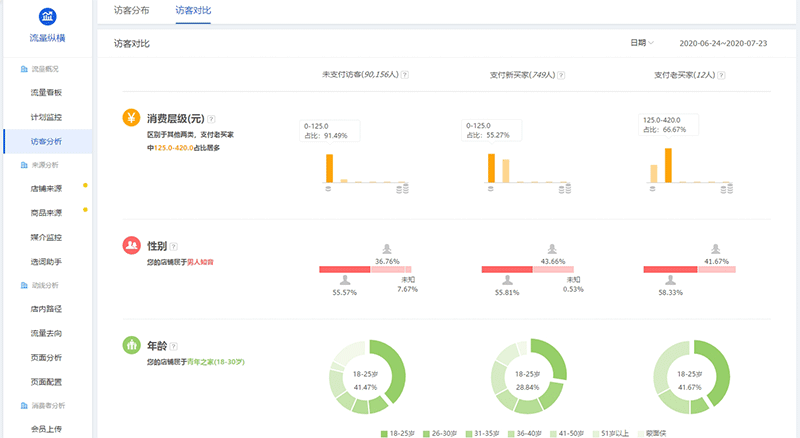
Task: Click the orange yuan 消费层级 icon
Action: point(131,118)
